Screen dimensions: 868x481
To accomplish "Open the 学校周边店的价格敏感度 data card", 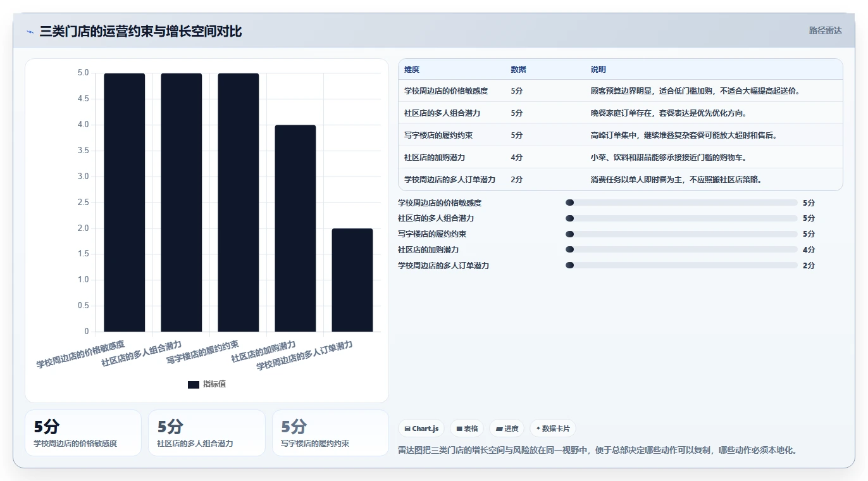I will [x=83, y=433].
